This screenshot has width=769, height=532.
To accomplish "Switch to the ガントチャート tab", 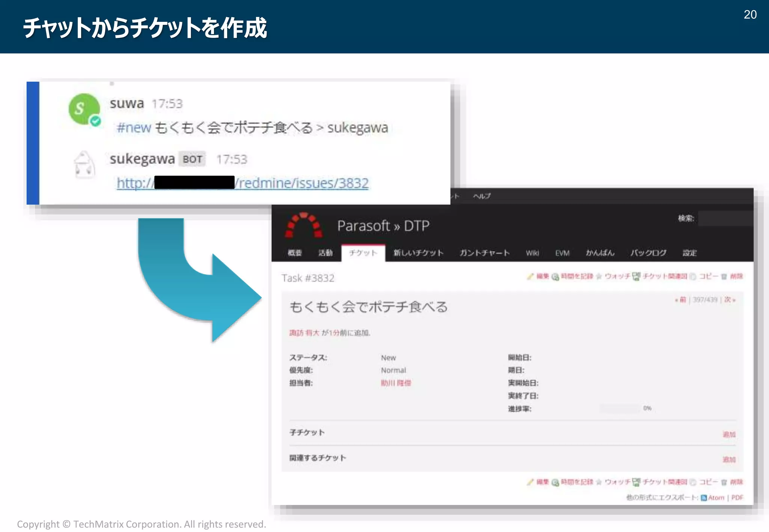I will click(x=485, y=253).
